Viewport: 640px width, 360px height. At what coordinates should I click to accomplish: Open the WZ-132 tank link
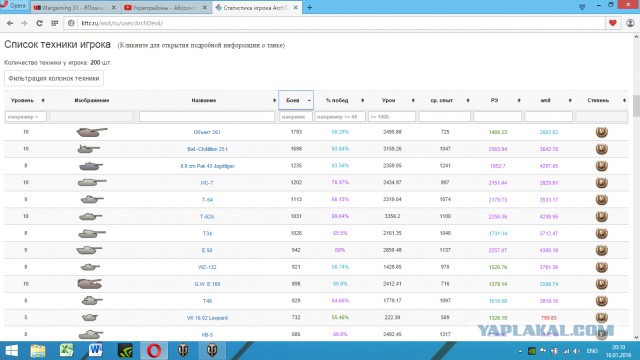207,267
